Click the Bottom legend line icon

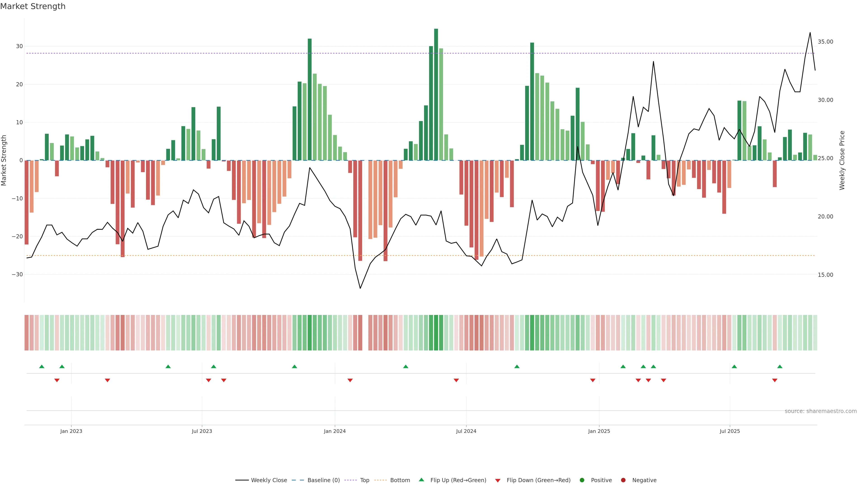380,480
